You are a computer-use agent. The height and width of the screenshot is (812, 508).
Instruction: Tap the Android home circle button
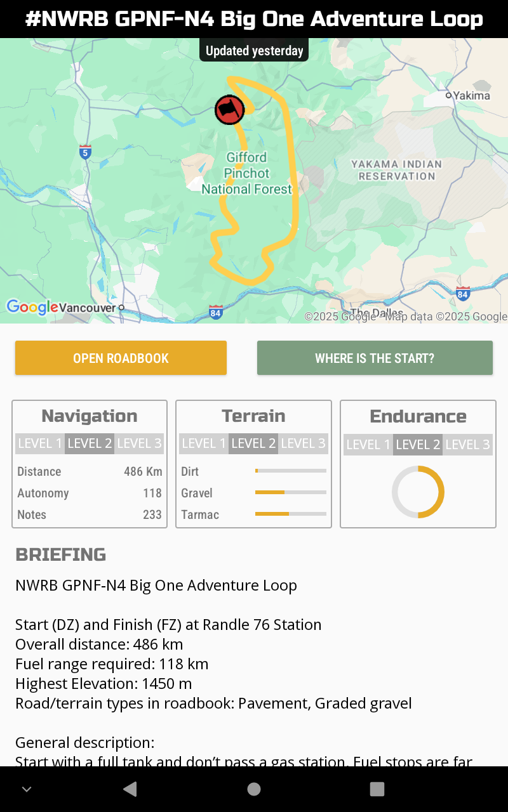coord(254,789)
